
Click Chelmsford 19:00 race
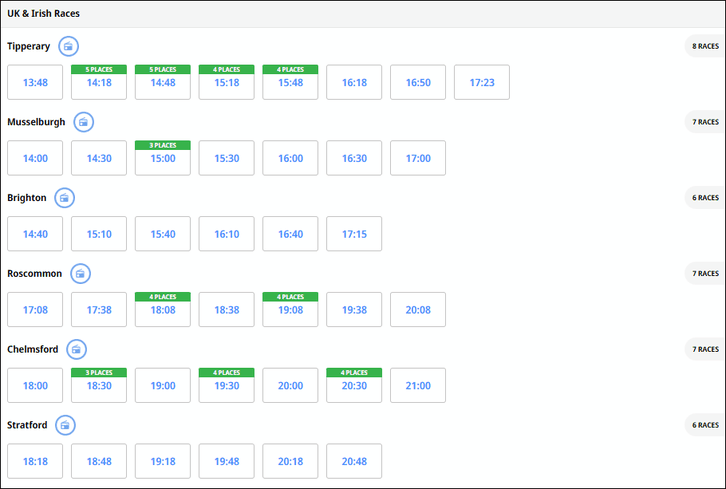tap(163, 385)
